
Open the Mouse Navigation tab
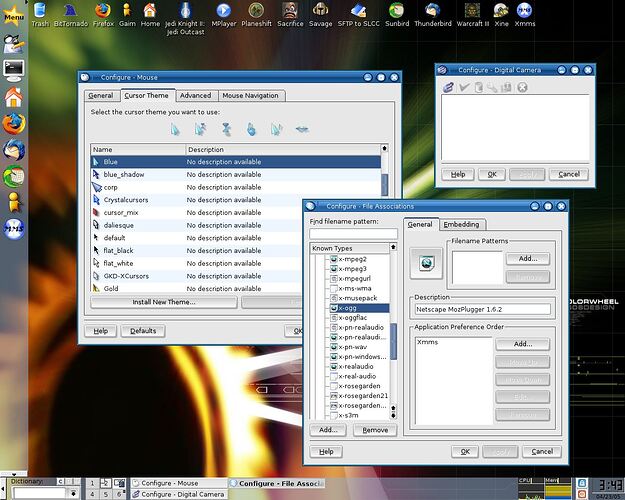pyautogui.click(x=250, y=96)
